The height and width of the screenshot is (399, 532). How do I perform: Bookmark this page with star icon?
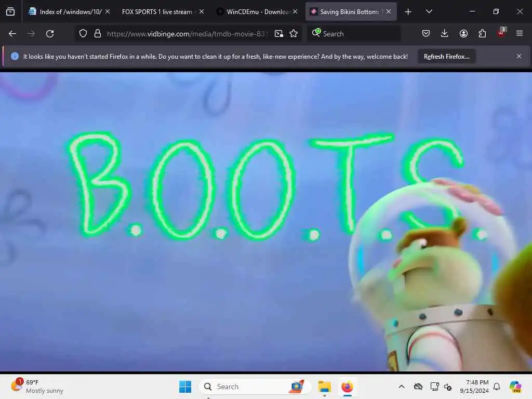tap(294, 34)
